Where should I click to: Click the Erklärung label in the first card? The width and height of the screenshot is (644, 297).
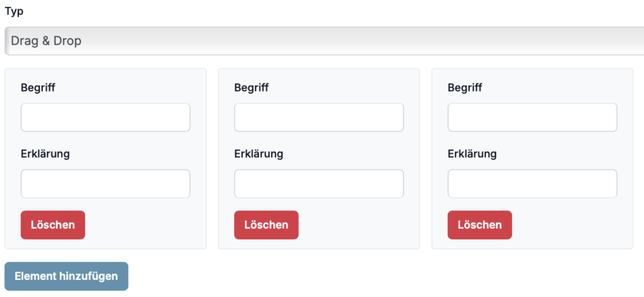pyautogui.click(x=45, y=154)
